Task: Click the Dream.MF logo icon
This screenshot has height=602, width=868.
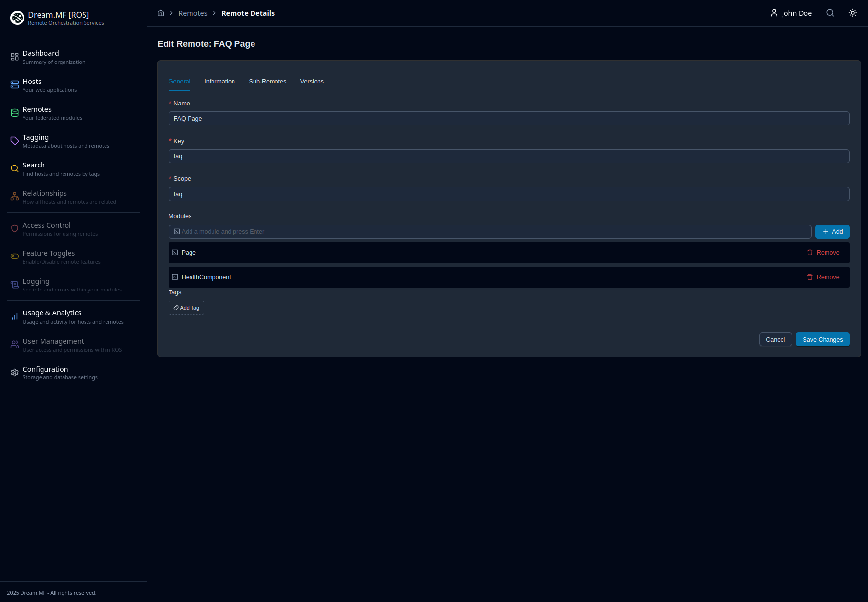Action: [x=17, y=18]
